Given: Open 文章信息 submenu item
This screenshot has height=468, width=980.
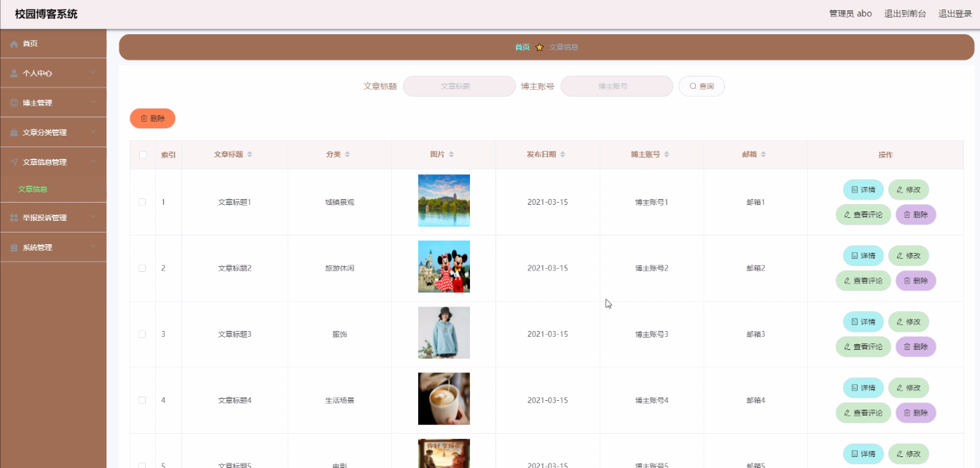Looking at the screenshot, I should pos(33,190).
